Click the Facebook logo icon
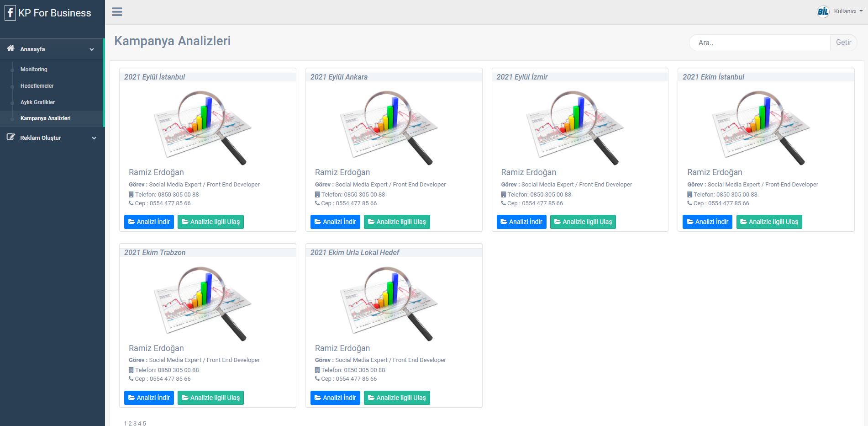868x426 pixels. pos(10,13)
